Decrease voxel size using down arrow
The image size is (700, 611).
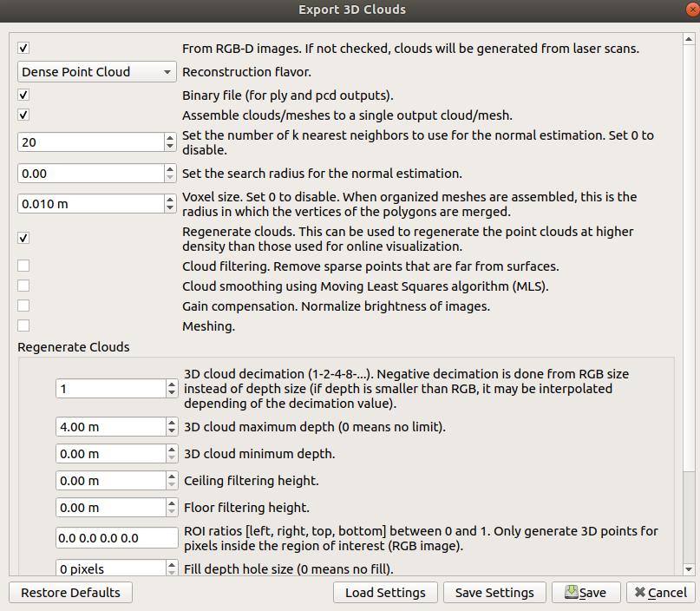pyautogui.click(x=170, y=208)
